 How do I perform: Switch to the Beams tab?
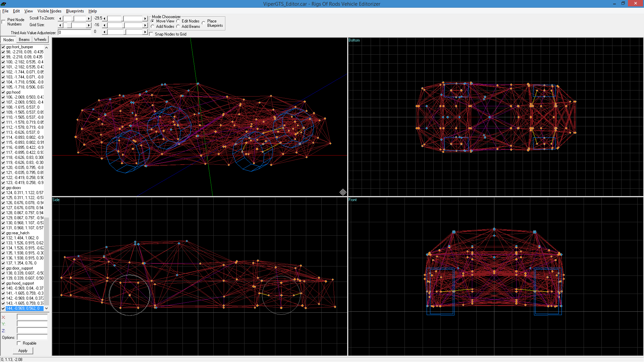pos(24,40)
